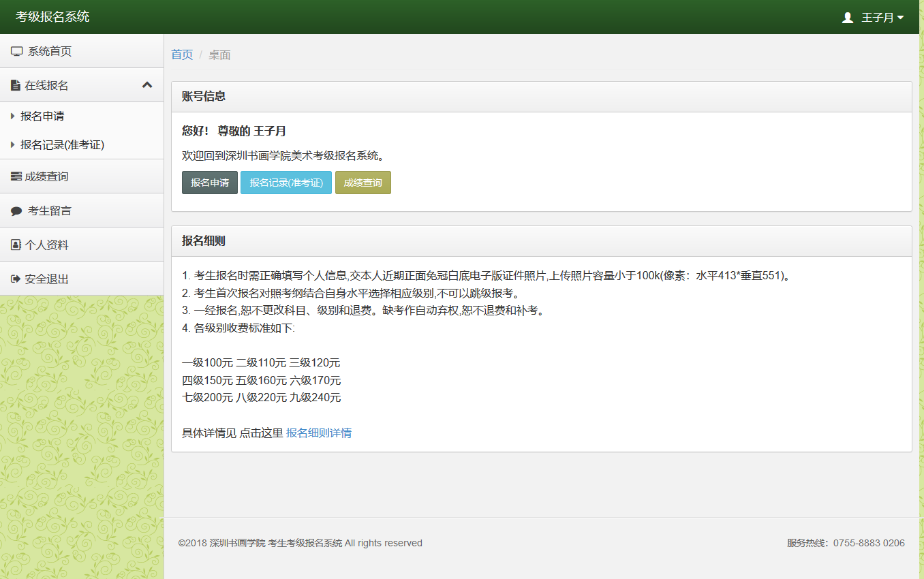
Task: Open 考生留言 in the sidebar
Action: tap(82, 210)
